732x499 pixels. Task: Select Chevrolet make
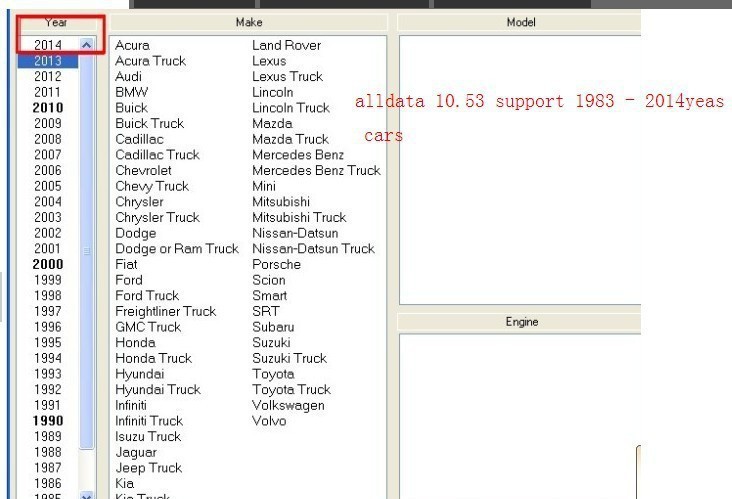point(143,170)
